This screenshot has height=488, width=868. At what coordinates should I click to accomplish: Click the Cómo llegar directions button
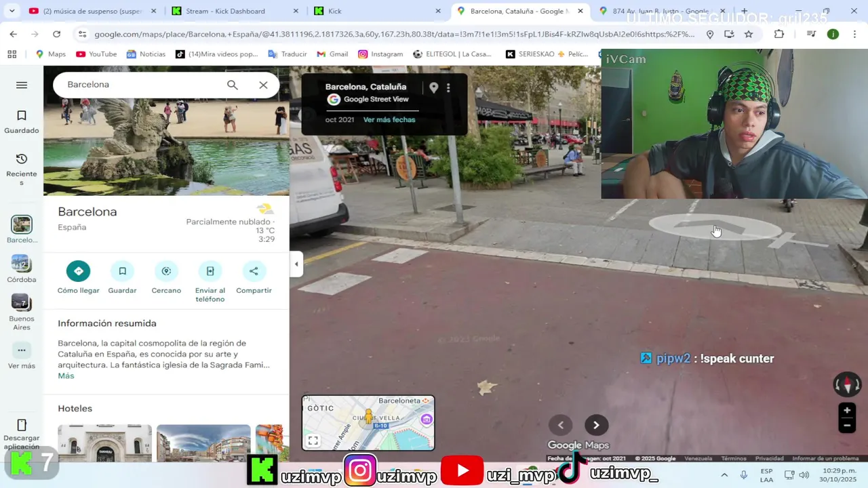(x=79, y=278)
